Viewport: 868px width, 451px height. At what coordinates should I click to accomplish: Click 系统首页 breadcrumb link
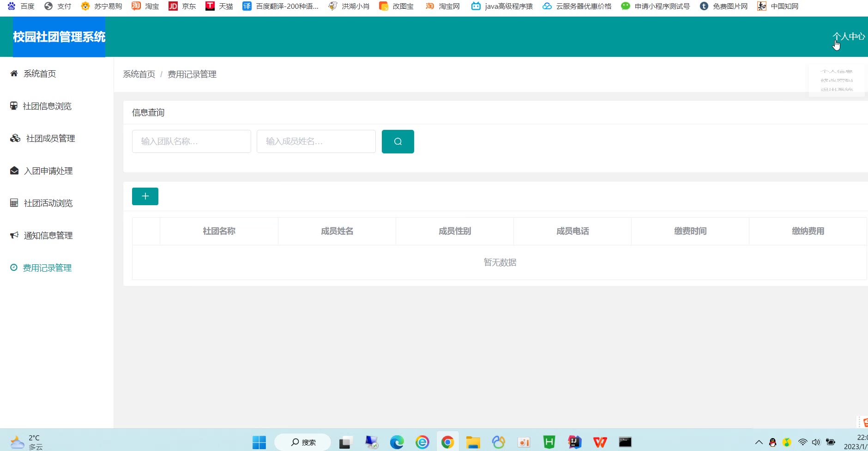(139, 74)
